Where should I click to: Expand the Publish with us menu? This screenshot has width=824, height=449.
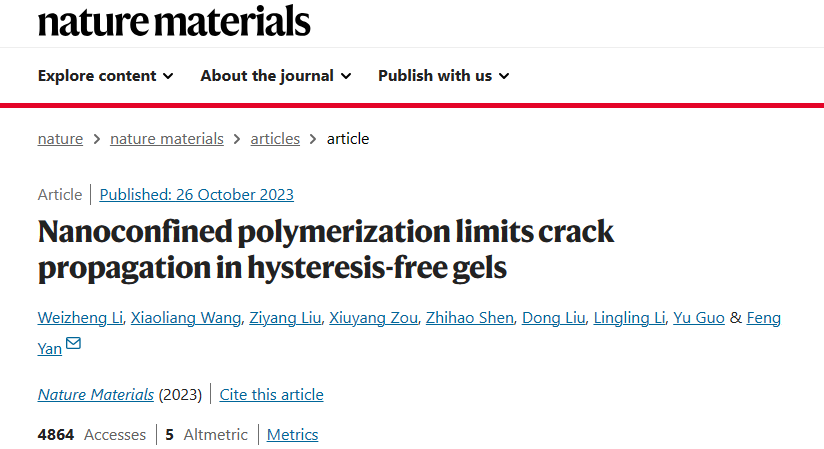(x=444, y=76)
